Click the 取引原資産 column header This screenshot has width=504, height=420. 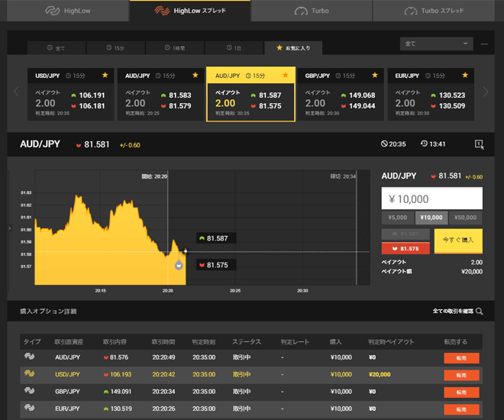pyautogui.click(x=69, y=341)
